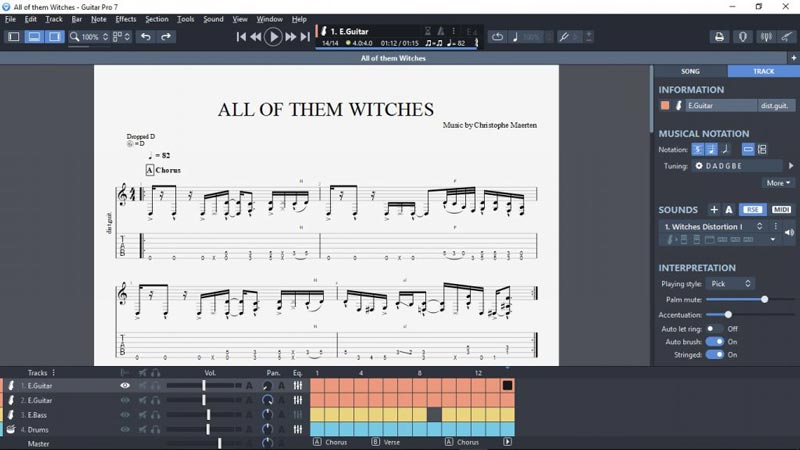Start playback with the Play button
The width and height of the screenshot is (800, 450).
(x=273, y=37)
